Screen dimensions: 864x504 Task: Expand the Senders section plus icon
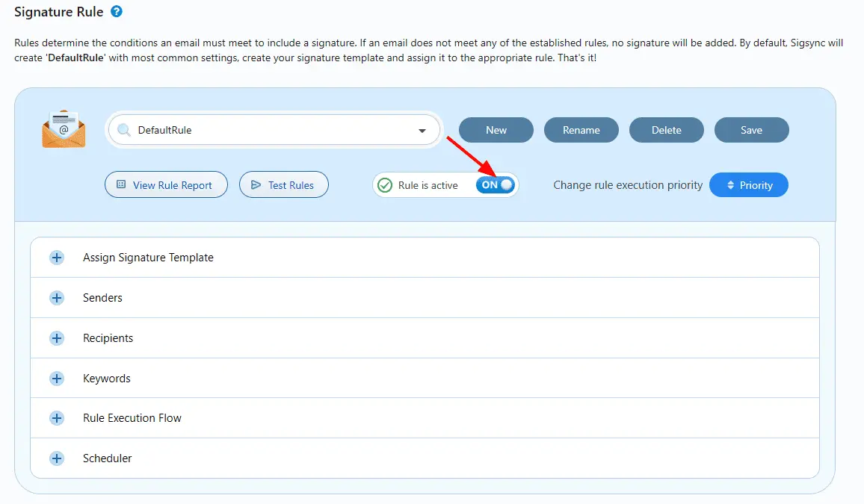tap(57, 298)
